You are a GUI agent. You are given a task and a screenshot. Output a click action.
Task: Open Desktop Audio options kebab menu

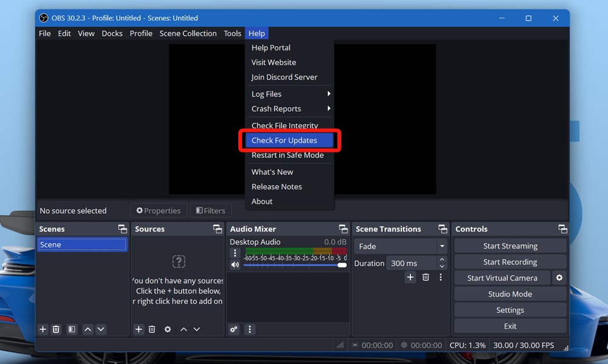point(235,253)
